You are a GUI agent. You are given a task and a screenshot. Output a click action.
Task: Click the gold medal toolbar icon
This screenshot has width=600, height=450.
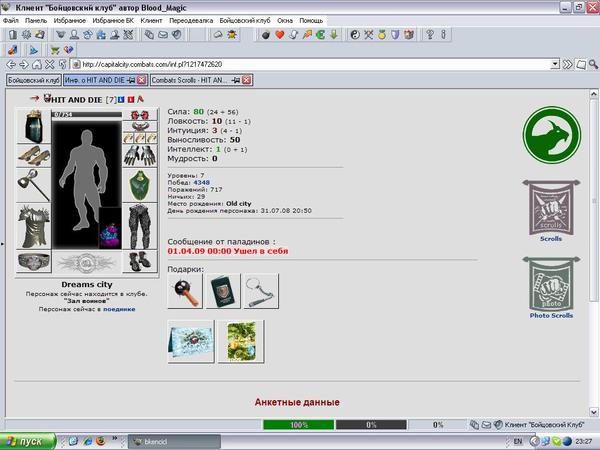[382, 35]
